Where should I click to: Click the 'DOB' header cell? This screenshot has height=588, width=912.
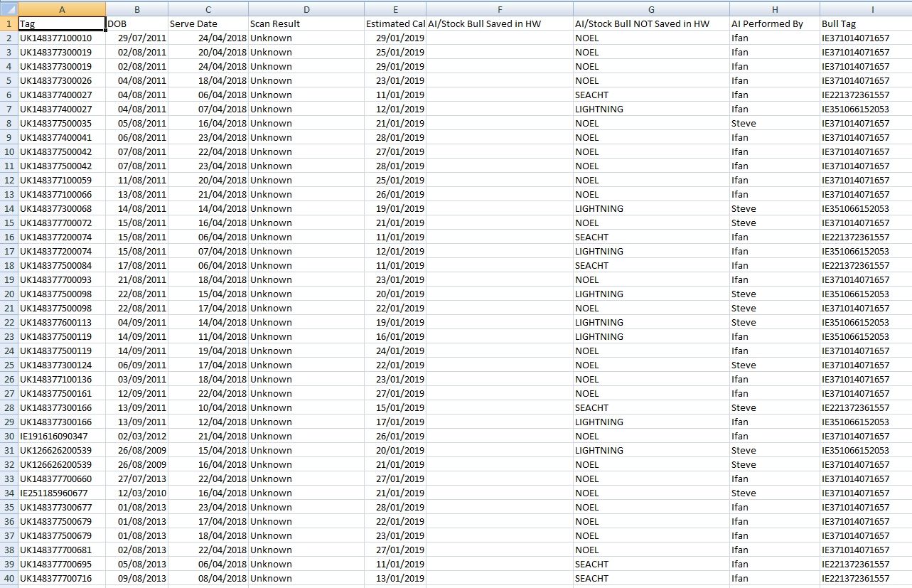[137, 23]
